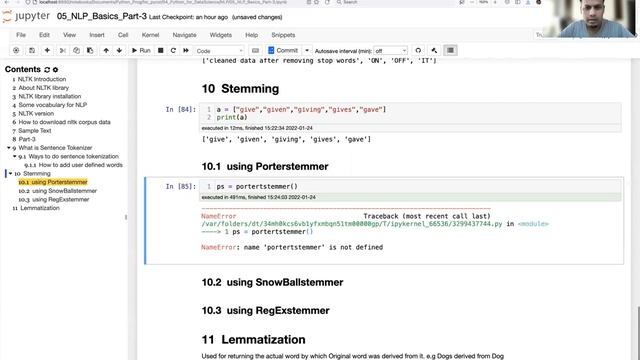Viewport: 640px width, 360px height.
Task: Cut selected cells with scissors icon
Action: [62, 50]
